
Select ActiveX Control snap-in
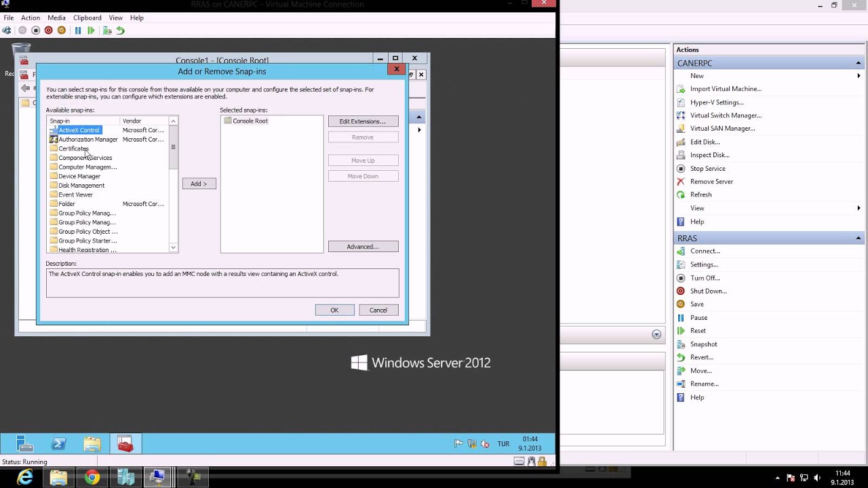point(79,130)
